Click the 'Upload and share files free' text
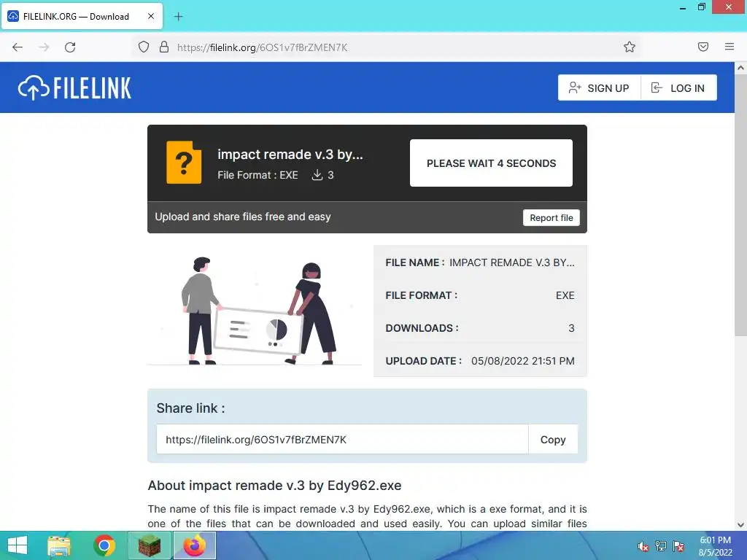Screen dimensions: 747x560 point(242,217)
